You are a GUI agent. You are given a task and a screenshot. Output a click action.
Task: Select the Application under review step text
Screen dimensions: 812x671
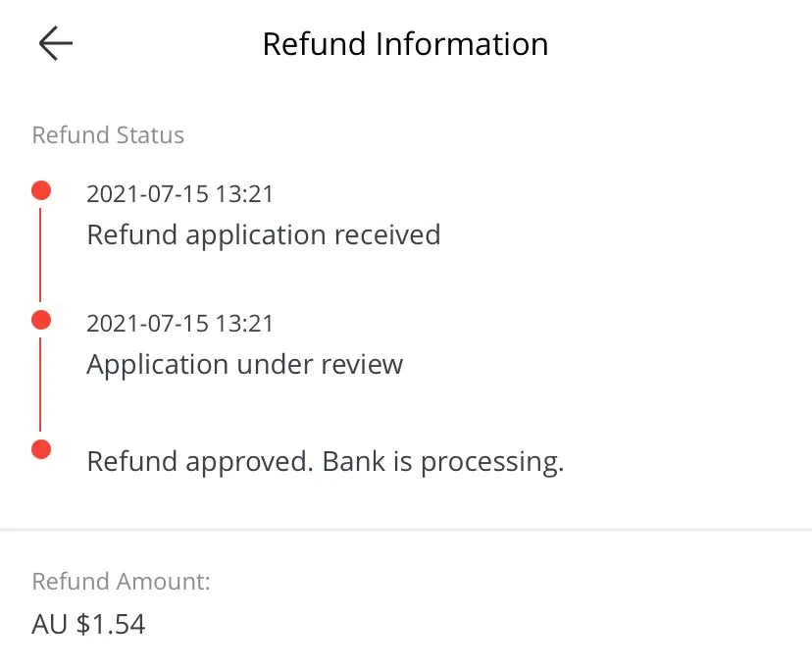pyautogui.click(x=244, y=365)
